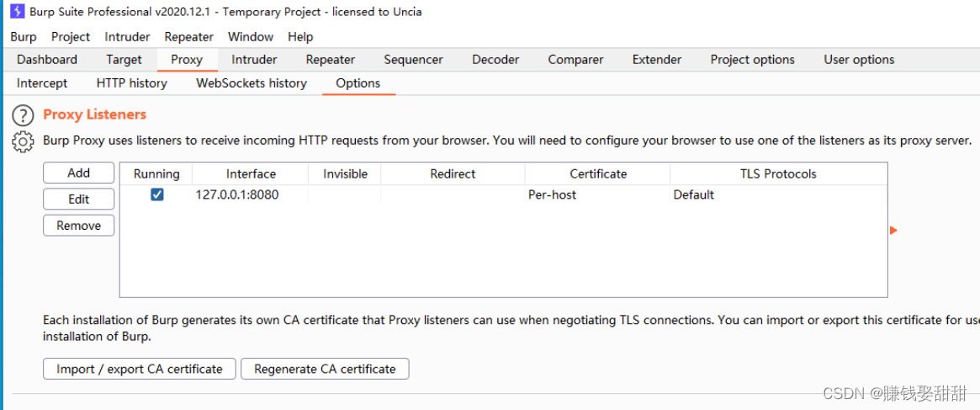Click Import / export CA certificate button
The width and height of the screenshot is (980, 410).
pos(140,369)
